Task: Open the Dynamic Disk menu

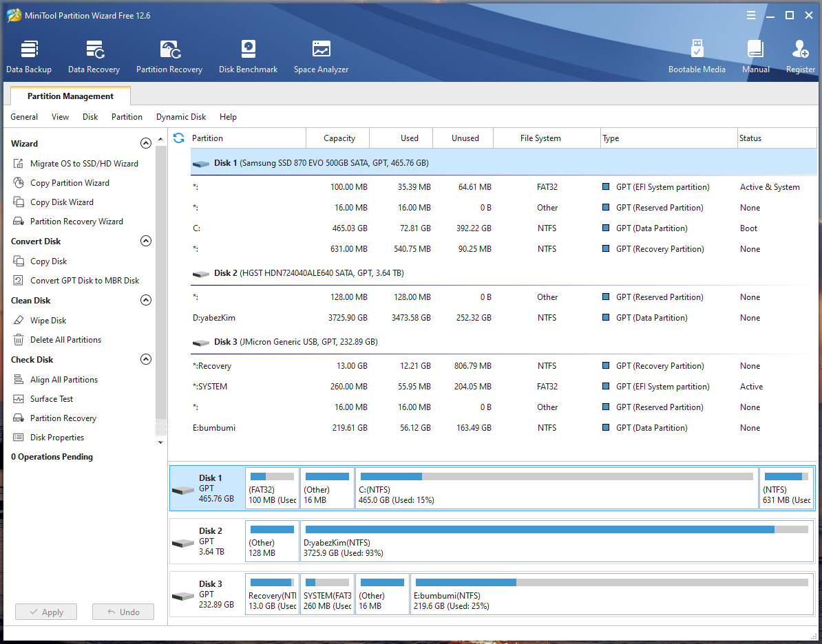Action: coord(181,117)
